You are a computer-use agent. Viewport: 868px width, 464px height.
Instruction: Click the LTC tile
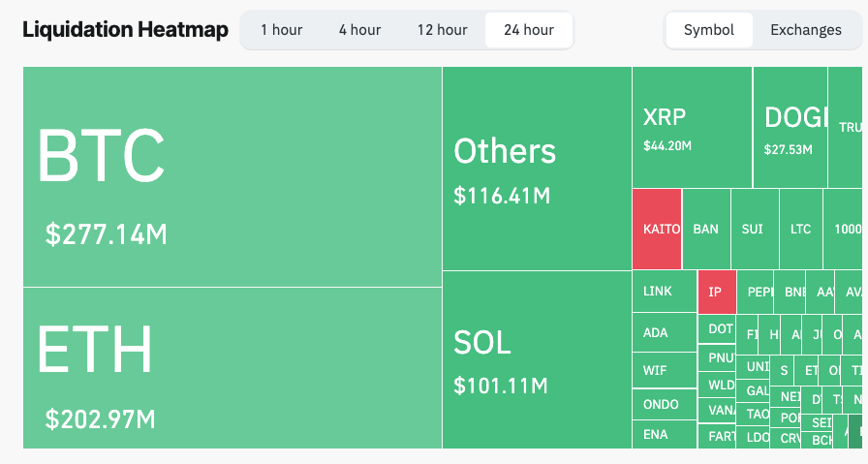[x=800, y=230]
